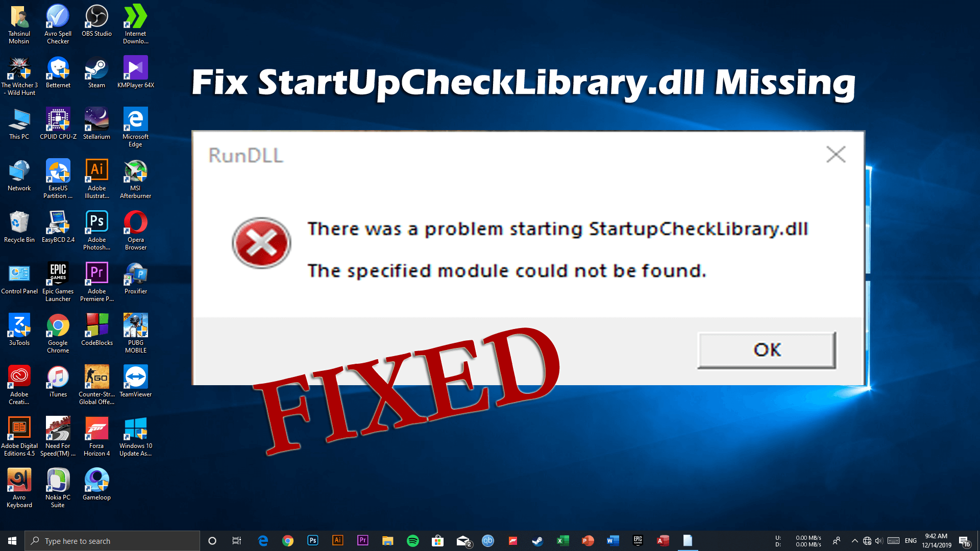Image resolution: width=980 pixels, height=551 pixels.
Task: Select ENG language indicator taskbar
Action: (910, 541)
